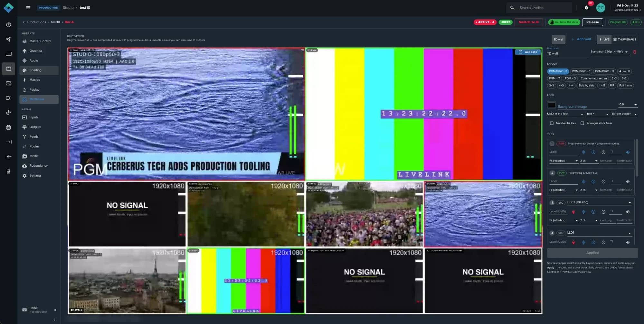The image size is (644, 324).
Task: Click the red tally icon on BBC1 tile
Action: (x=573, y=212)
